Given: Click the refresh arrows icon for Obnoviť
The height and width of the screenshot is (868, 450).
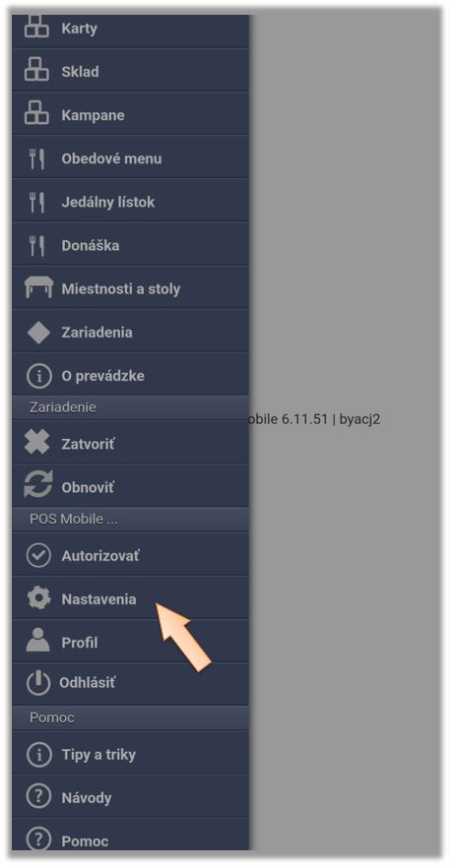Looking at the screenshot, I should click(x=38, y=484).
